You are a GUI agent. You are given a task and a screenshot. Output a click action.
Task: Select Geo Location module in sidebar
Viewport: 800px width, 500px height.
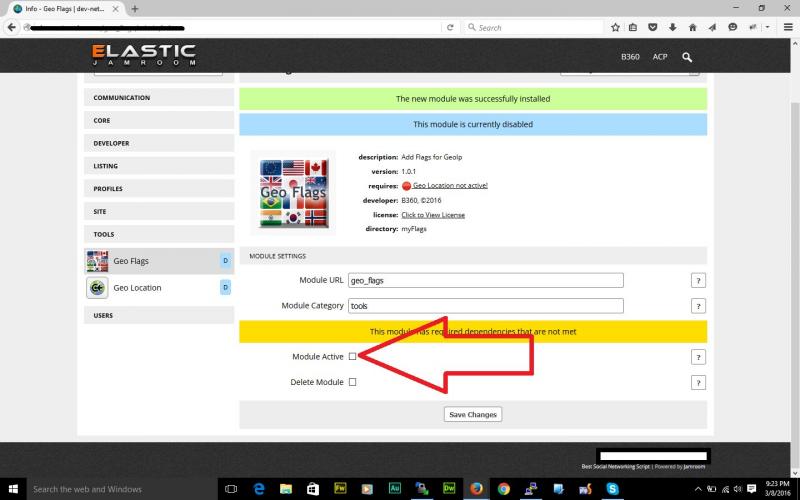click(159, 288)
